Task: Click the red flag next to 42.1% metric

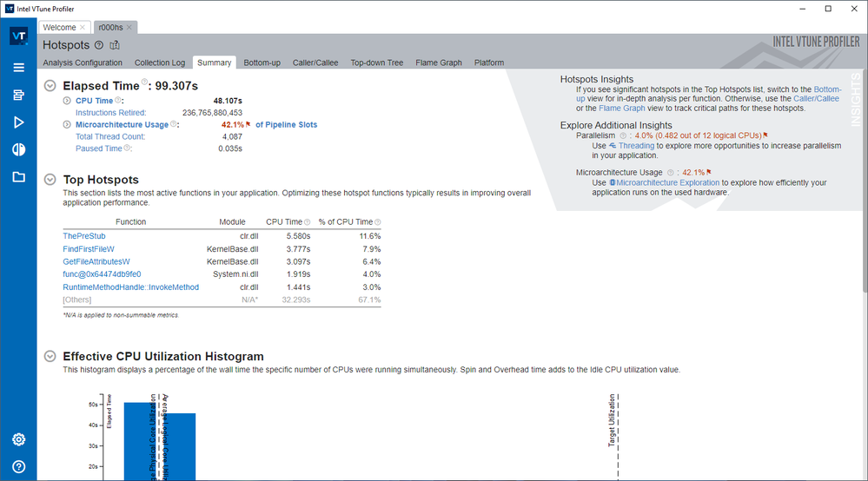Action: pyautogui.click(x=248, y=124)
